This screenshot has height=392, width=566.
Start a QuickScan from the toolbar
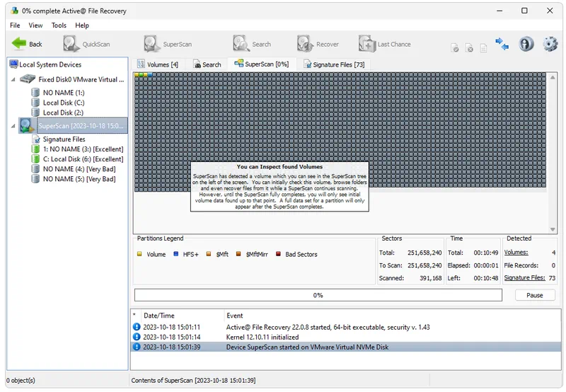click(86, 44)
